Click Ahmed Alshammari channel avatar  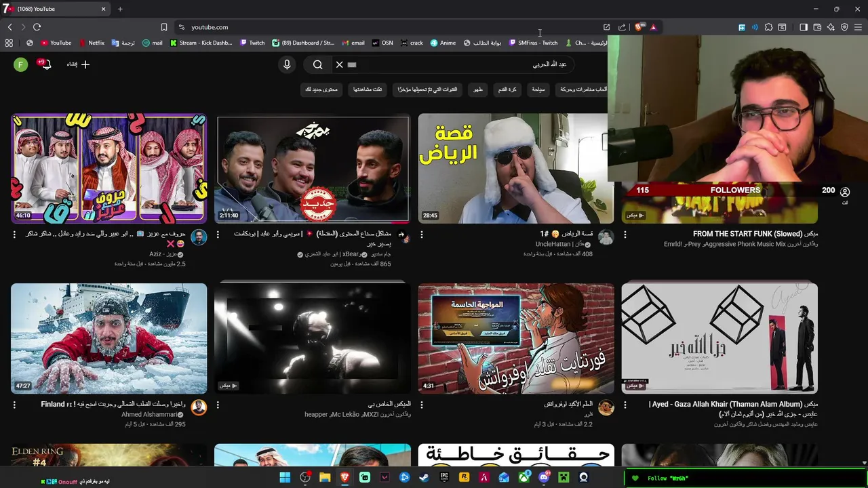(199, 407)
